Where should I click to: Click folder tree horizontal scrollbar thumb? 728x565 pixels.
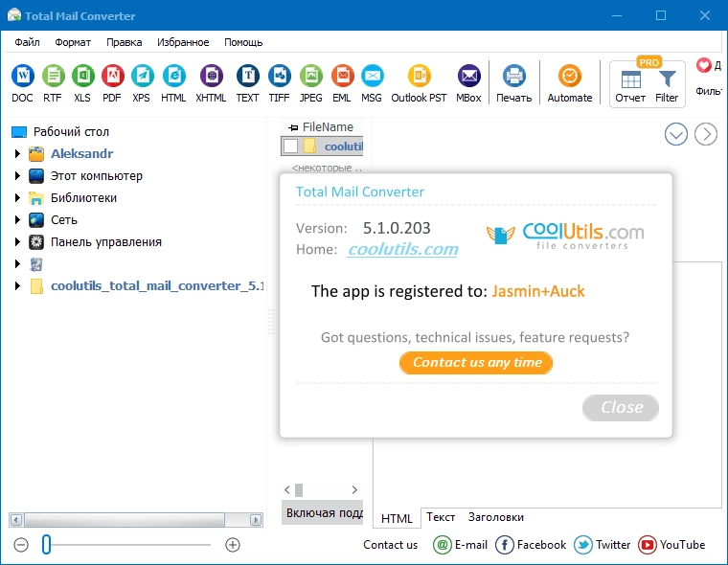(x=125, y=519)
